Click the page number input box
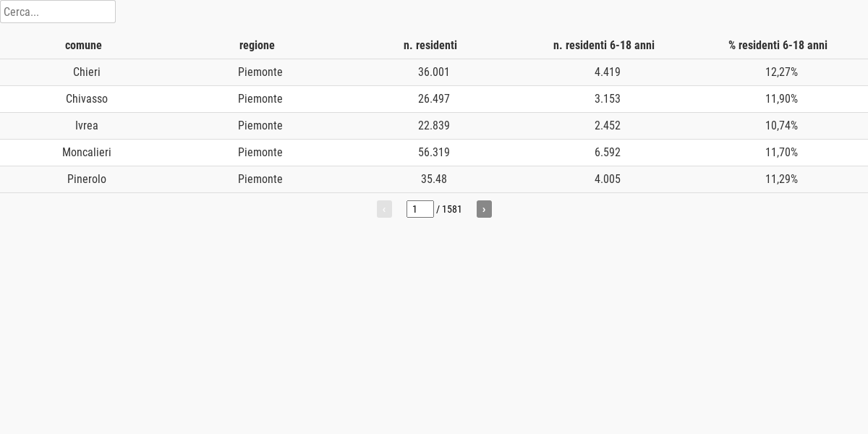Image resolution: width=868 pixels, height=434 pixels. pos(420,209)
